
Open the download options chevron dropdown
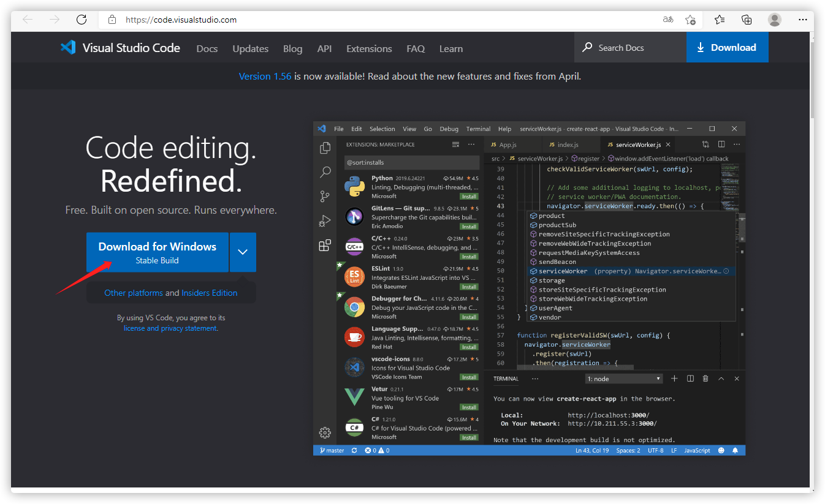point(243,252)
